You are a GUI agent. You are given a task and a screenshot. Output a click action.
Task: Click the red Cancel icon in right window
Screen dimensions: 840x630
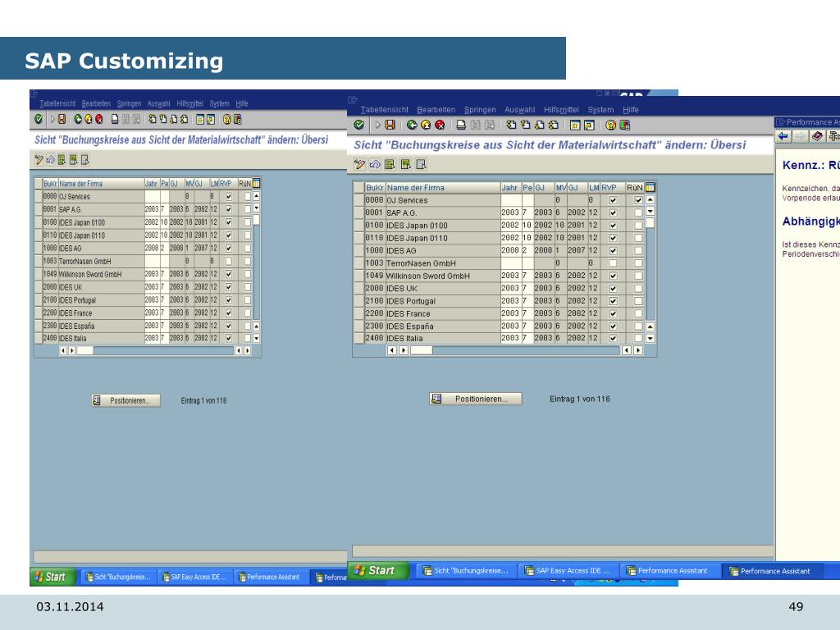pyautogui.click(x=440, y=125)
